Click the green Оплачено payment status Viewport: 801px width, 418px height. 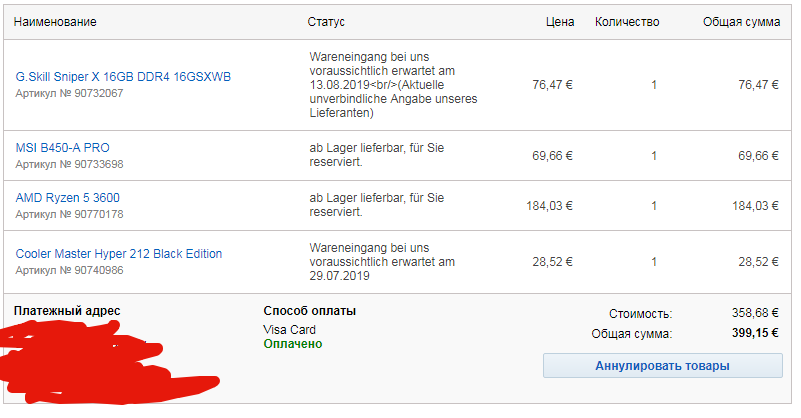[x=293, y=344]
